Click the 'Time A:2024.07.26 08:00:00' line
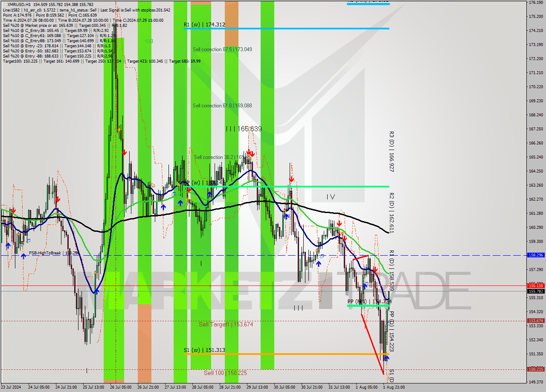Screen dimensions: 546x392 [x=83, y=20]
